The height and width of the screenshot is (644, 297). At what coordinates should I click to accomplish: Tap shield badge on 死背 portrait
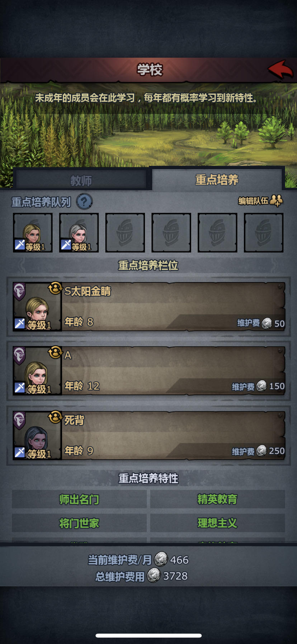point(19,420)
